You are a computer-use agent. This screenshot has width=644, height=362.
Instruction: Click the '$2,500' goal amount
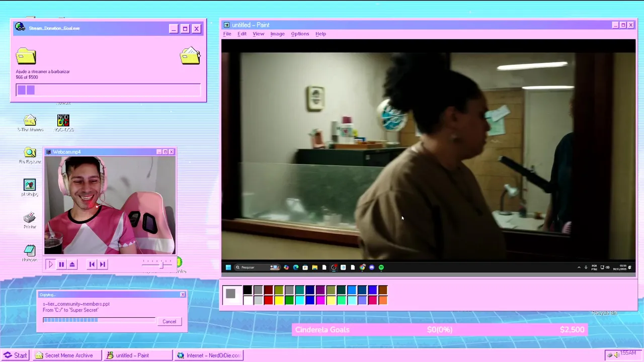[572, 330]
